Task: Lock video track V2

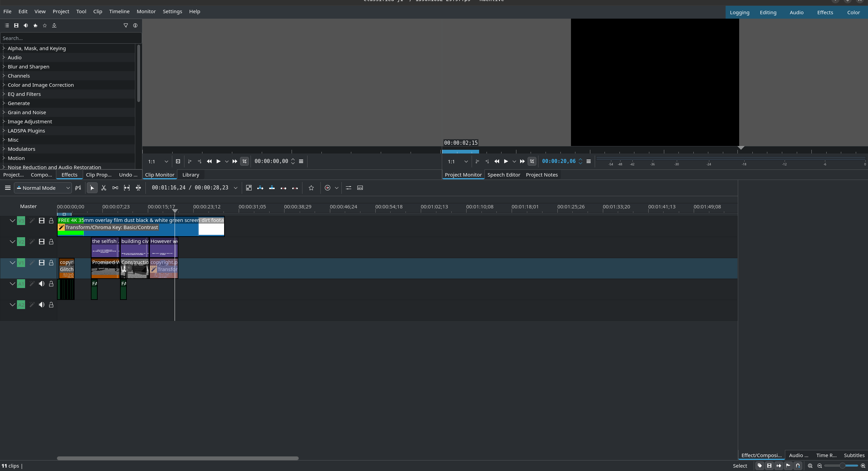Action: point(51,242)
